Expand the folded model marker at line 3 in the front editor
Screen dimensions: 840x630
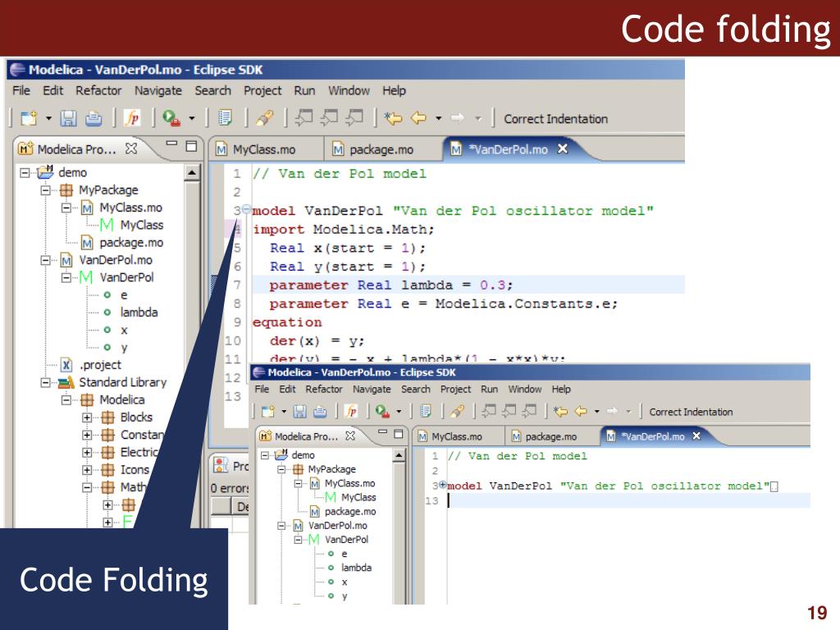[442, 485]
